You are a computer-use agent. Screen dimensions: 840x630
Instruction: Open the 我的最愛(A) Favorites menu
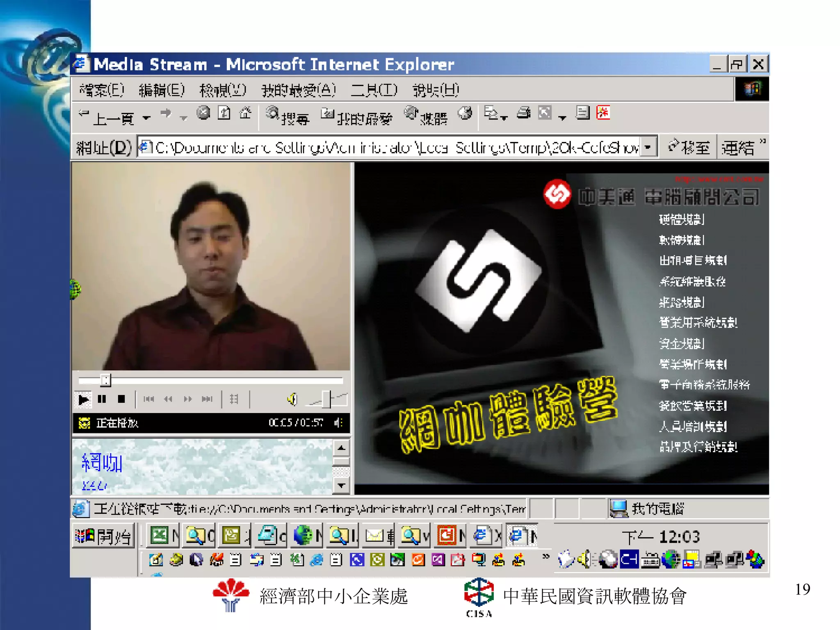299,90
